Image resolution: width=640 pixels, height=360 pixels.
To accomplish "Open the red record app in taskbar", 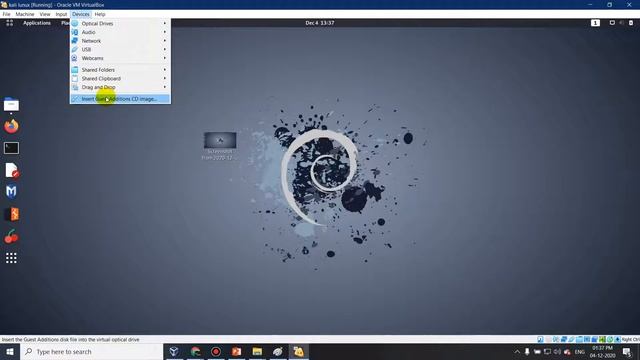I will (x=216, y=352).
